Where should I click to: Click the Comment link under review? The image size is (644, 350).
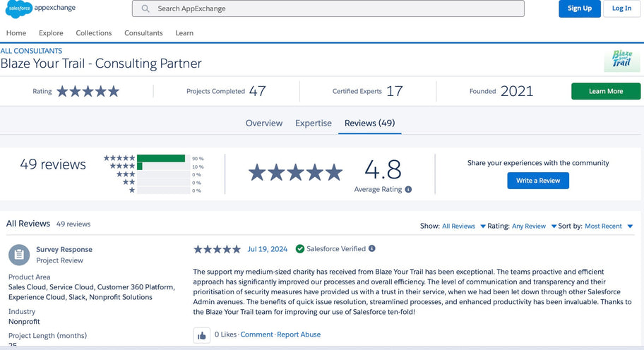(x=257, y=334)
